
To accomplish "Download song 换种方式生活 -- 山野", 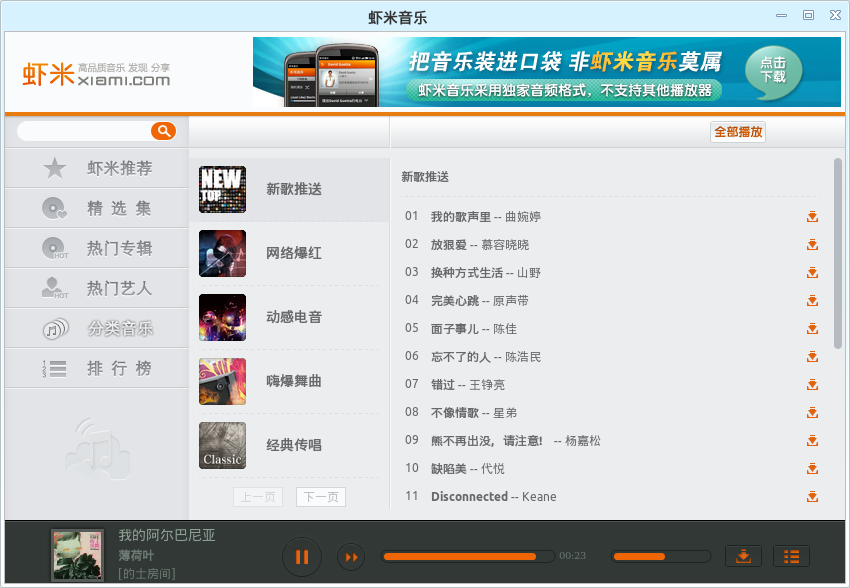I will tap(812, 273).
